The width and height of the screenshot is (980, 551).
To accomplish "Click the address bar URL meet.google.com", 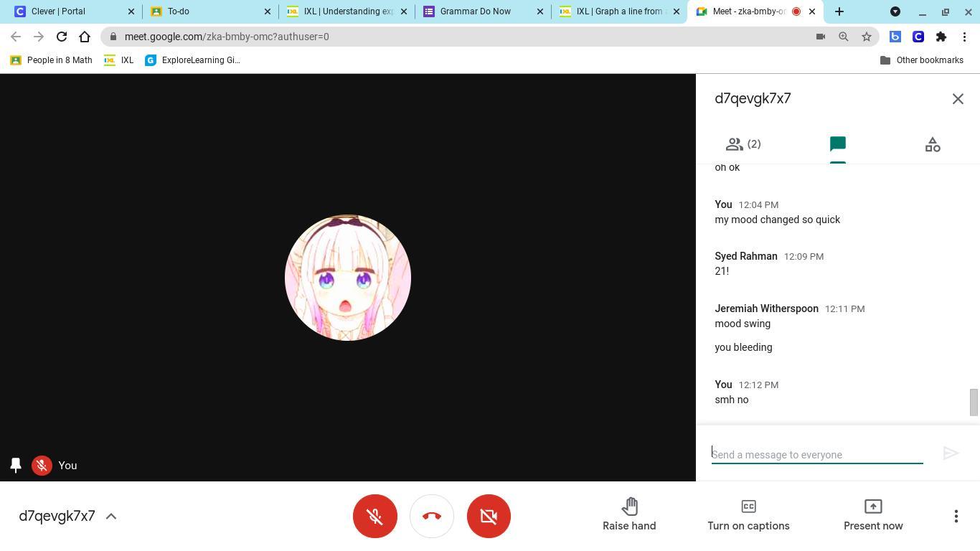I will 227,37.
